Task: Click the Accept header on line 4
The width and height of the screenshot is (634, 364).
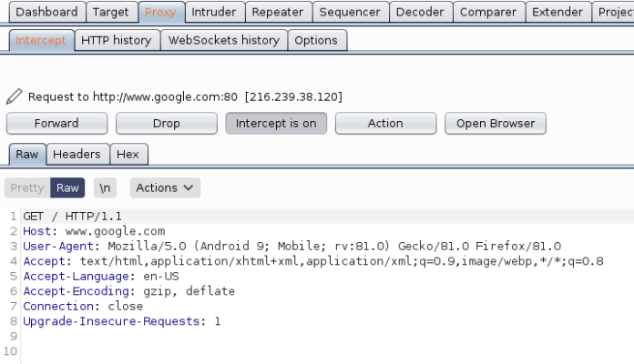Action: click(x=44, y=261)
